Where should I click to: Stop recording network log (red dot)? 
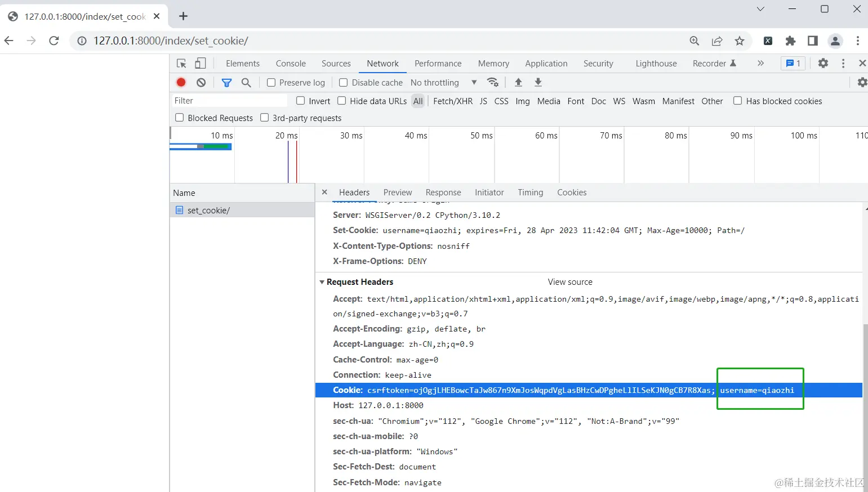pyautogui.click(x=181, y=82)
